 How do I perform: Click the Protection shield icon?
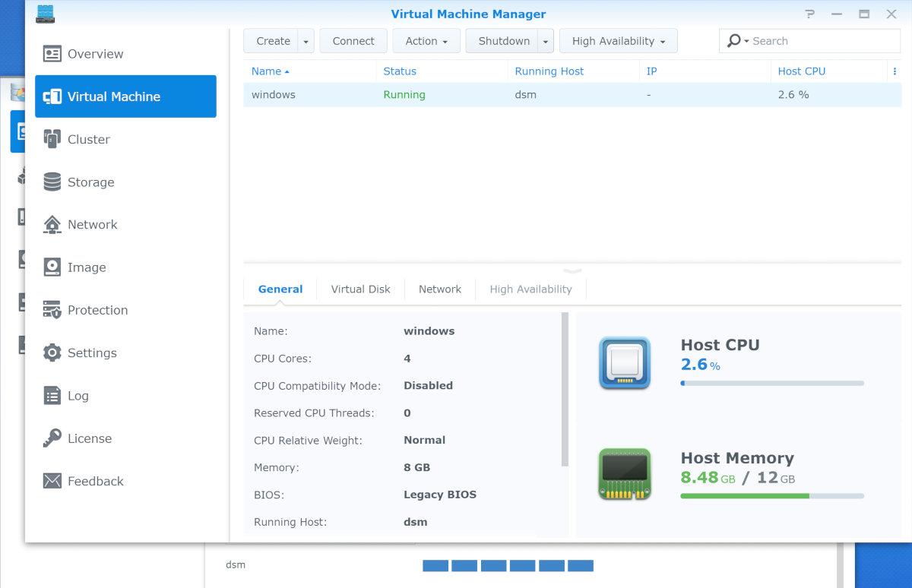coord(52,310)
